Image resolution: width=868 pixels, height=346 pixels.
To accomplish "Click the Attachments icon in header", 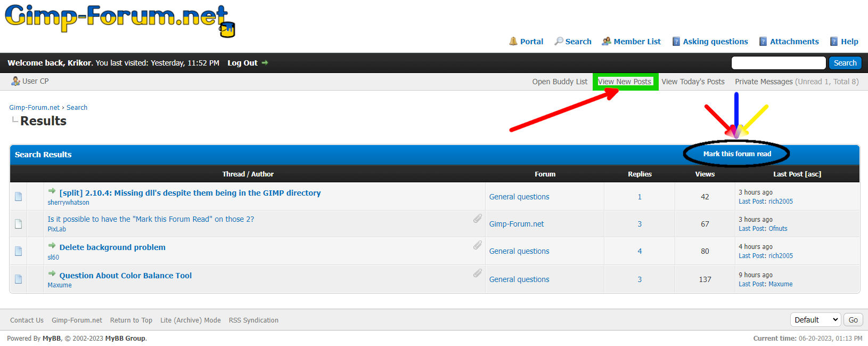I will 763,41.
